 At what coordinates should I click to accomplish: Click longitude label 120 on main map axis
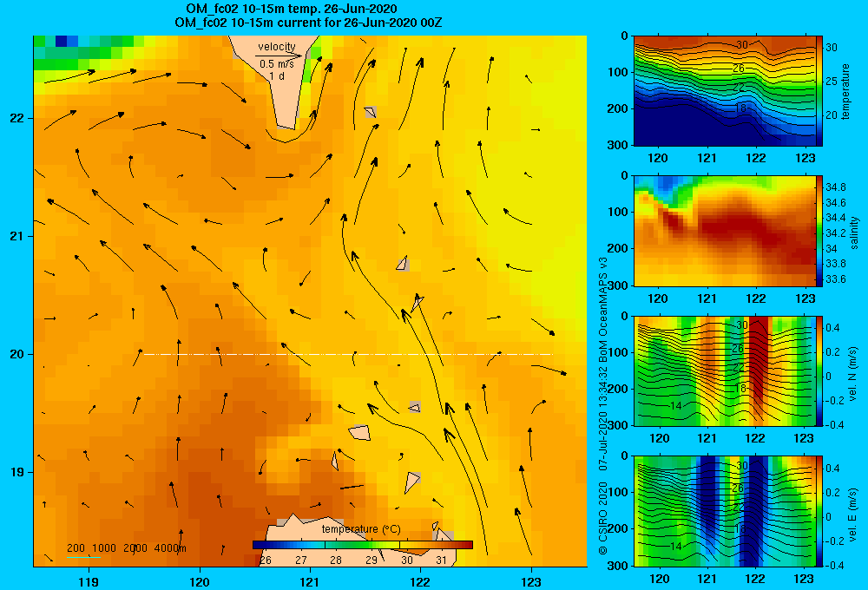[200, 581]
